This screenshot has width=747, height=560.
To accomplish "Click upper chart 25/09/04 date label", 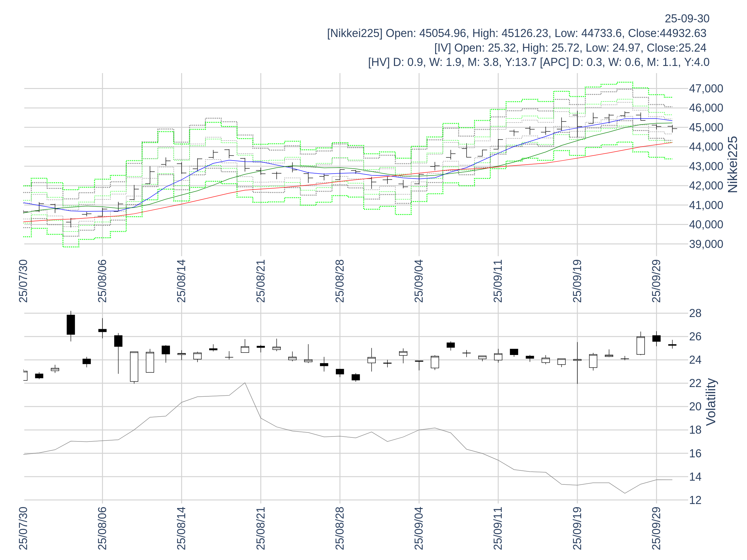I will click(419, 281).
